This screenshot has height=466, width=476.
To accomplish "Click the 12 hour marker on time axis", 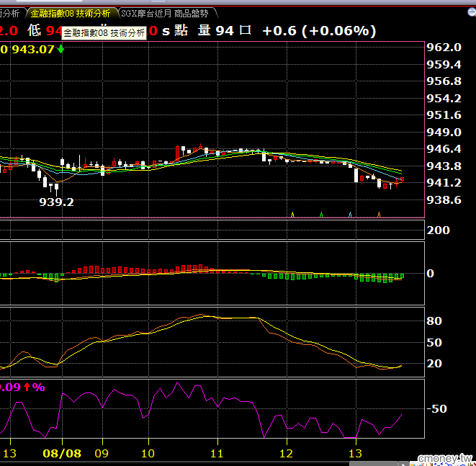I will [286, 453].
